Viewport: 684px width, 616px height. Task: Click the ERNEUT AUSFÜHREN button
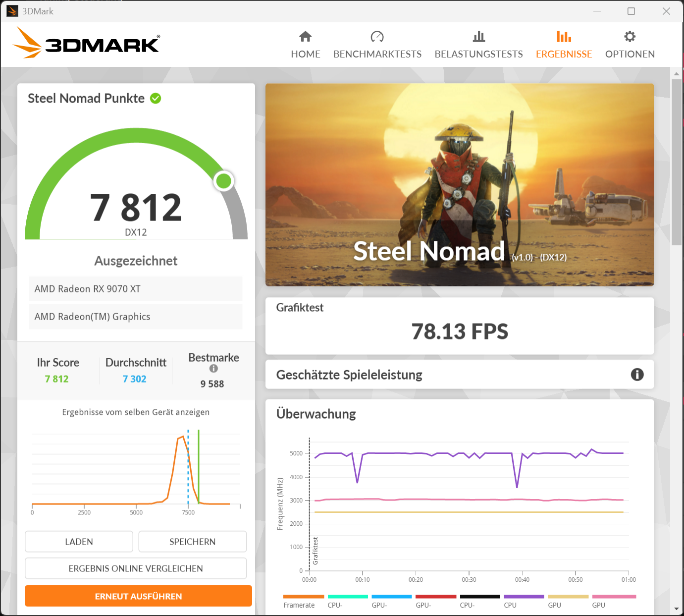pos(138,596)
